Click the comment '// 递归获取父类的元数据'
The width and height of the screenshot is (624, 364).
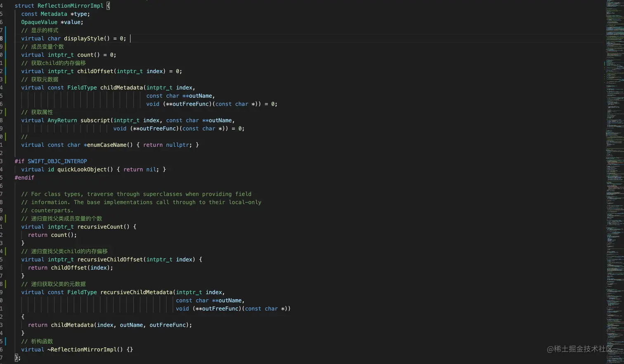click(x=54, y=284)
